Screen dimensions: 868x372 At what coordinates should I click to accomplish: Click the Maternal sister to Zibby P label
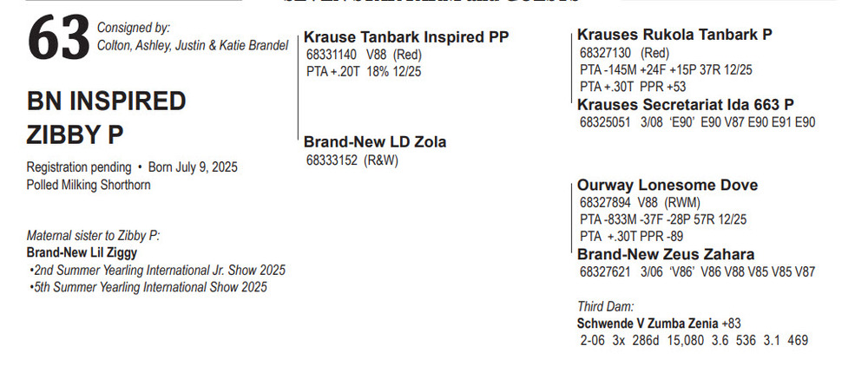coord(94,235)
